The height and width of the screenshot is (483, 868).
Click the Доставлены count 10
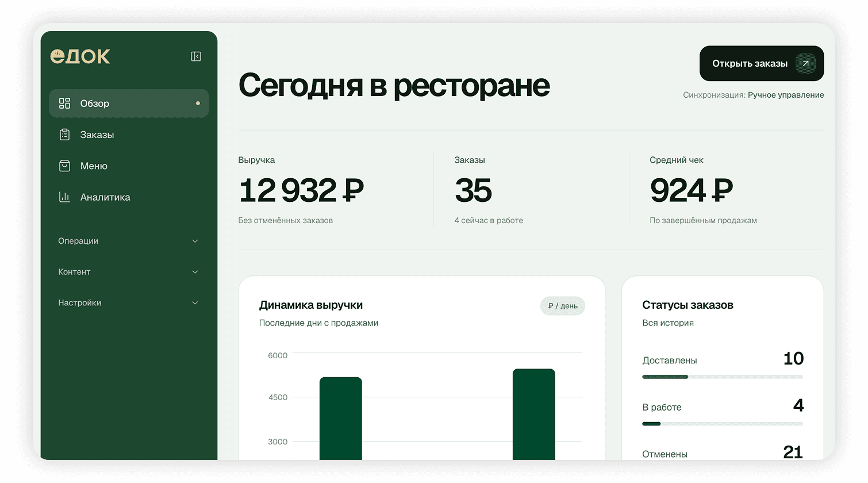pos(793,359)
